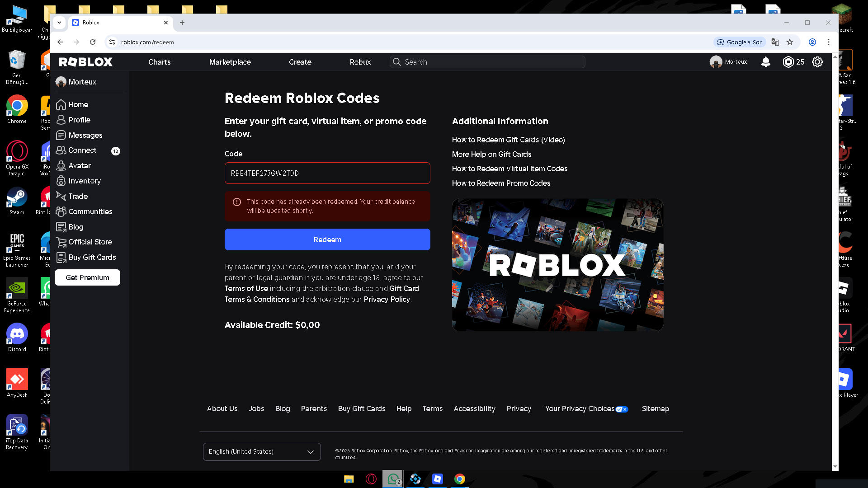
Task: Click the Blog icon in the sidebar
Action: (61, 227)
